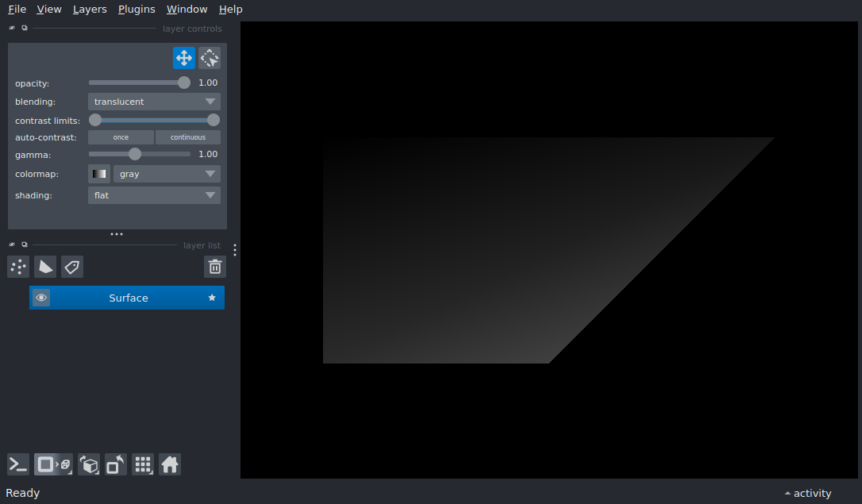This screenshot has width=862, height=504.
Task: Reset view with home icon
Action: pos(170,464)
